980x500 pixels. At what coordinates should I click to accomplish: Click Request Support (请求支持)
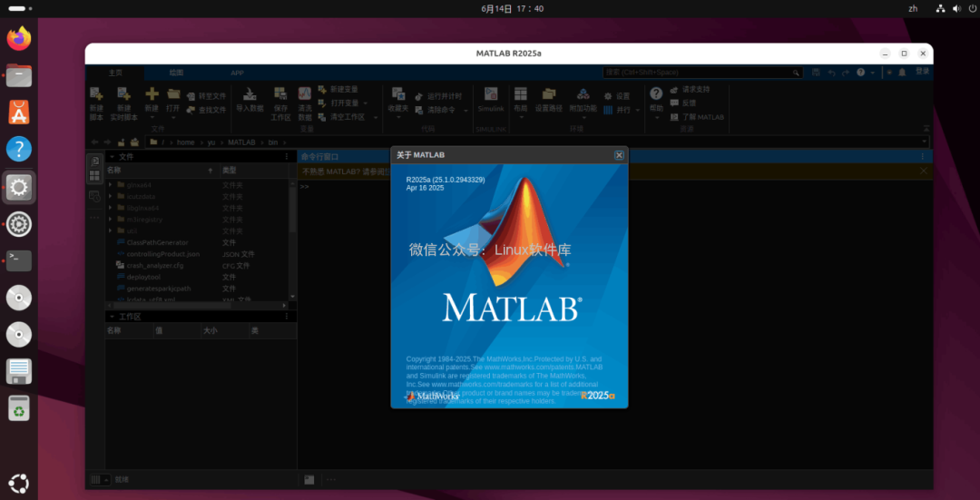690,89
